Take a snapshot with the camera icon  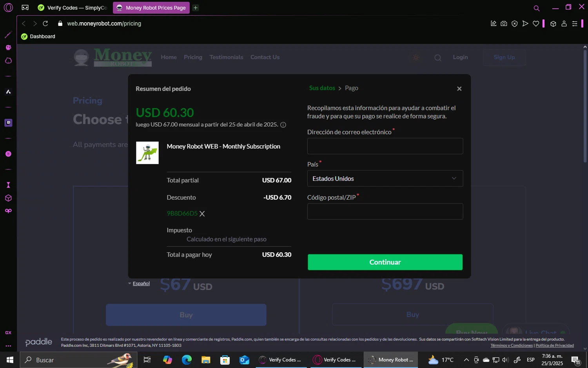[x=504, y=24]
